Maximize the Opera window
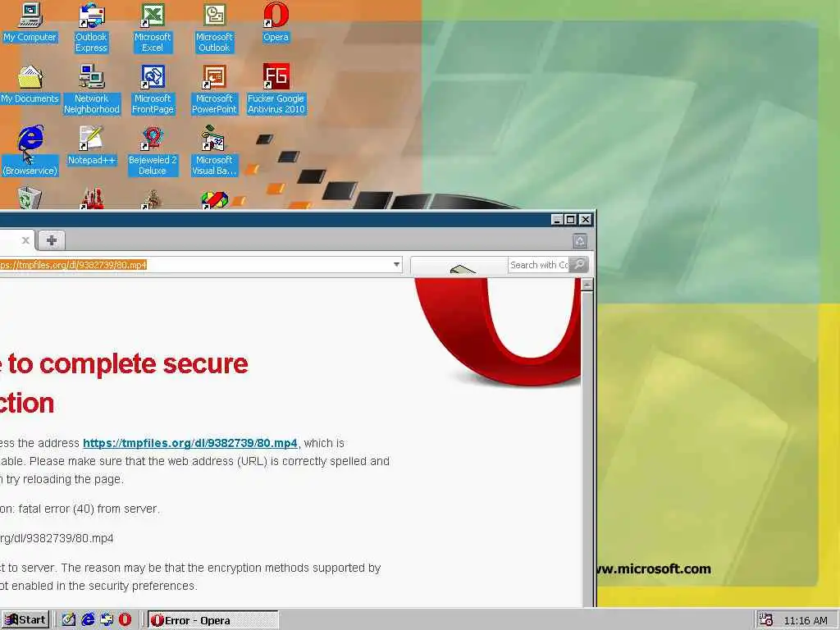This screenshot has height=630, width=840. (571, 220)
